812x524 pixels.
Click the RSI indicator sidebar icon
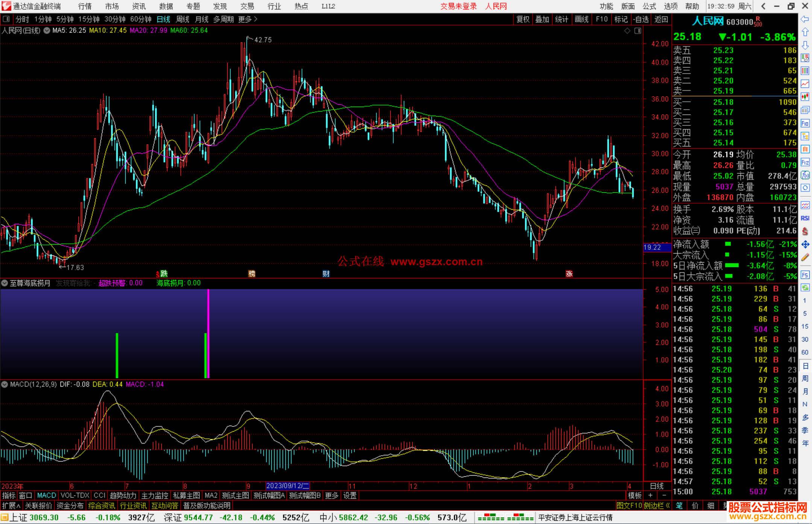[805, 218]
